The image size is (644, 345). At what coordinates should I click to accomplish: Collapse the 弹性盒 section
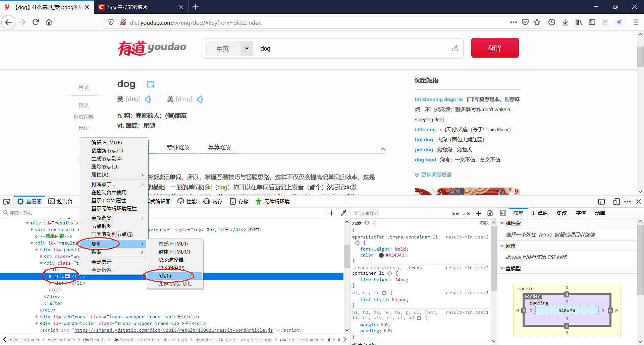point(502,223)
